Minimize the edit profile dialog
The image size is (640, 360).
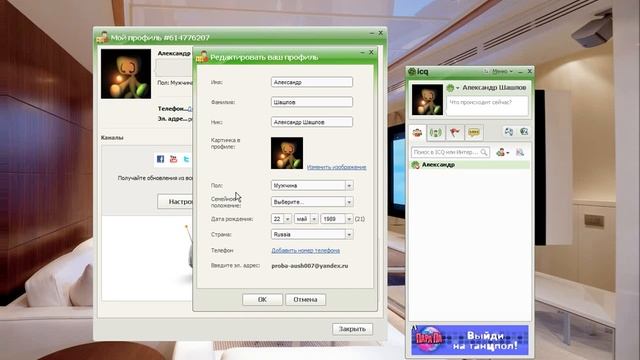(x=362, y=52)
